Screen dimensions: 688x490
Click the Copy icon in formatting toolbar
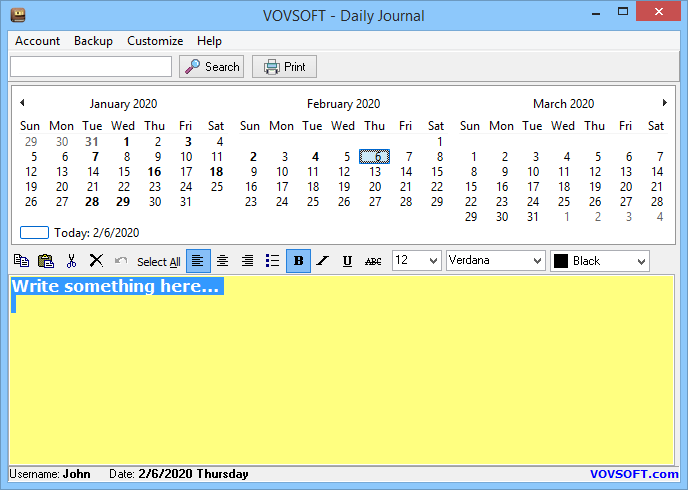click(x=21, y=261)
